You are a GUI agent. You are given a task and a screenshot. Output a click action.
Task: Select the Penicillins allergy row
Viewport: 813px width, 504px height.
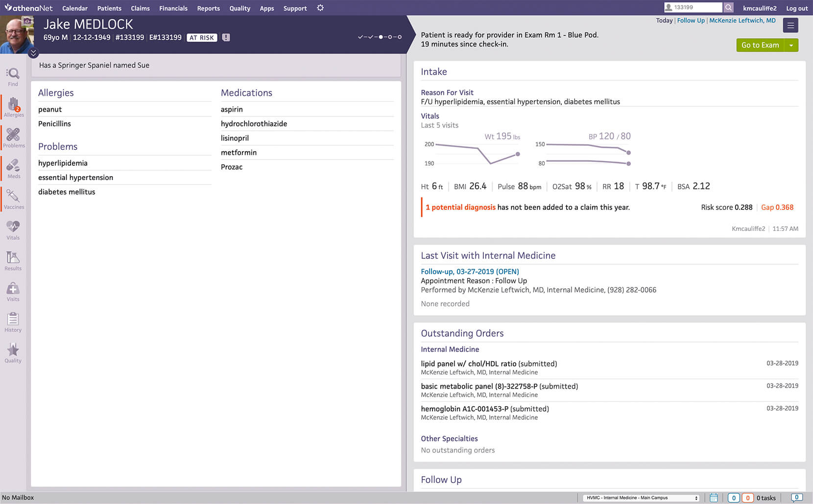tap(124, 124)
